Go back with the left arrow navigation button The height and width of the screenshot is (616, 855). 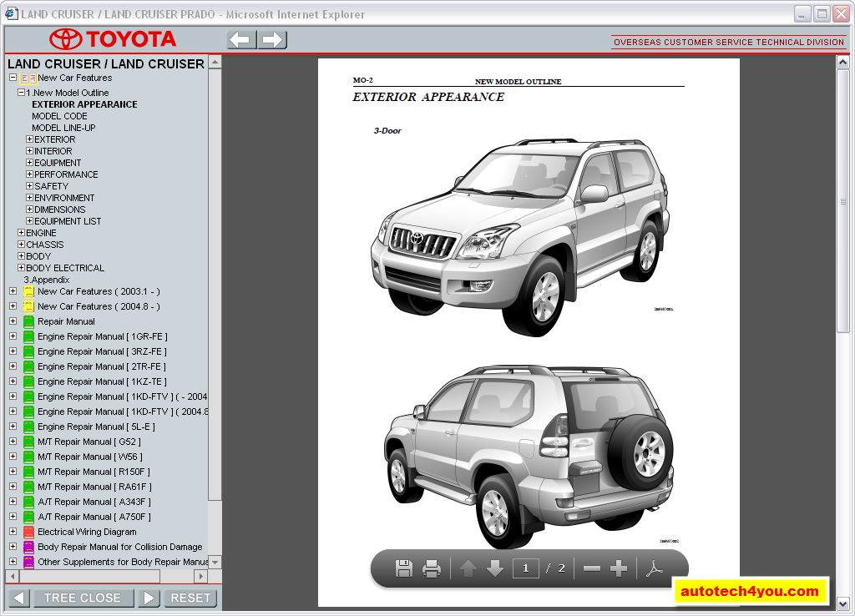[241, 40]
